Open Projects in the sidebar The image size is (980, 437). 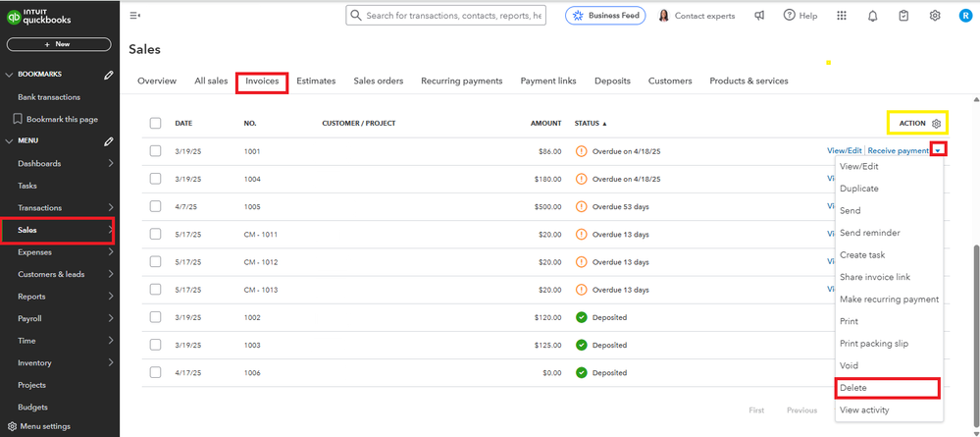pyautogui.click(x=31, y=385)
